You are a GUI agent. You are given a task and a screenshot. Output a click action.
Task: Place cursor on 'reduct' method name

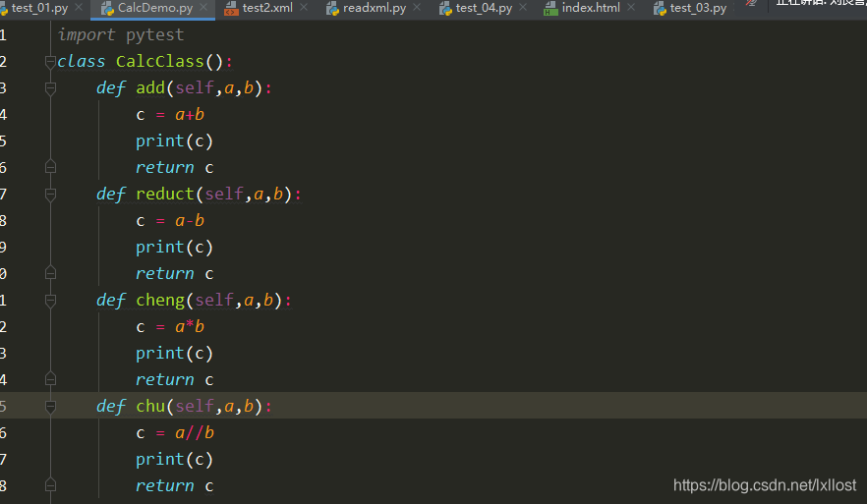pyautogui.click(x=165, y=194)
